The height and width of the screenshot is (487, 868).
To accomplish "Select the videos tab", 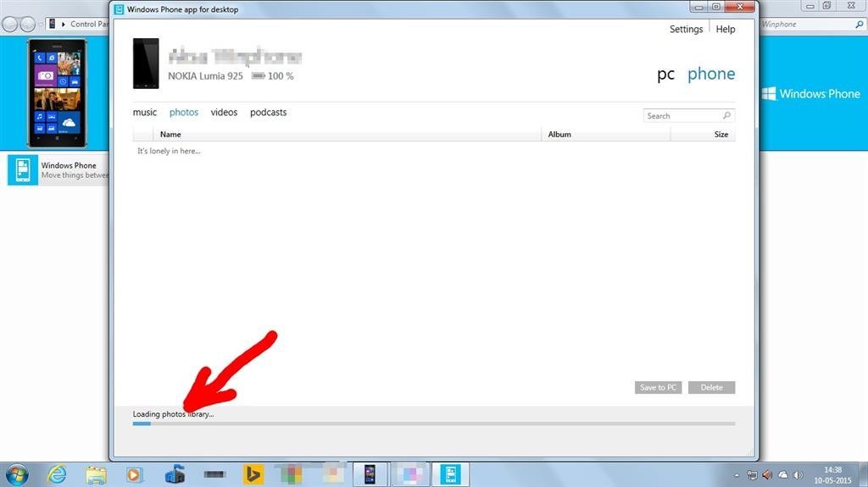I will coord(224,113).
